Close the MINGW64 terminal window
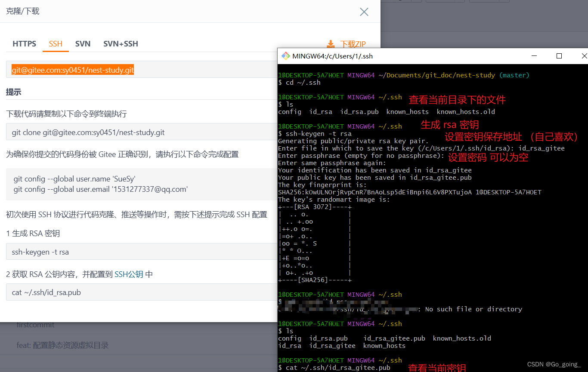 click(584, 56)
